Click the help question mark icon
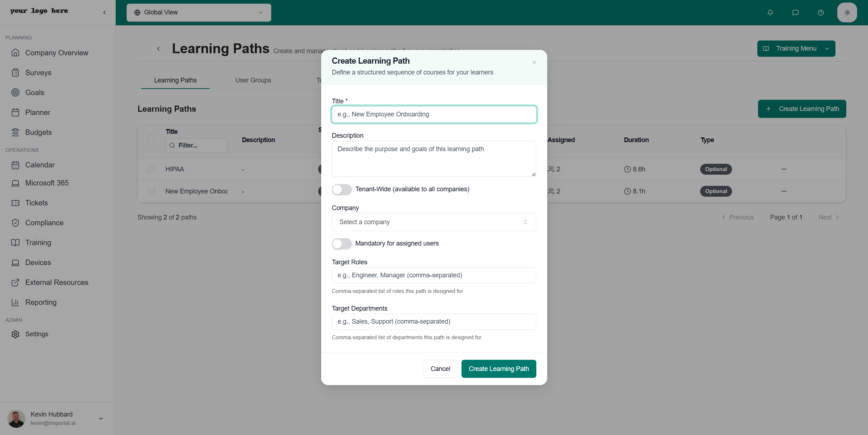Screen dimensions: 868x435 pyautogui.click(x=821, y=12)
